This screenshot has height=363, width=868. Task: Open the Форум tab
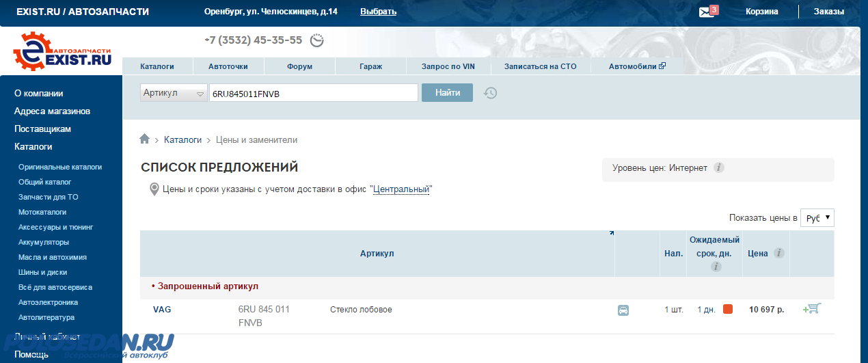tap(299, 66)
